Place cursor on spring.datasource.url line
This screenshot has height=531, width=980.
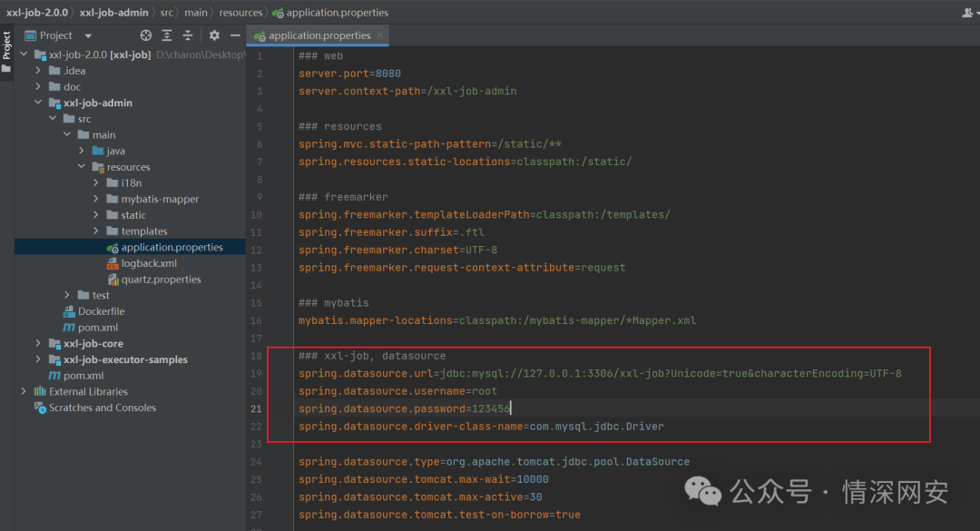point(600,373)
